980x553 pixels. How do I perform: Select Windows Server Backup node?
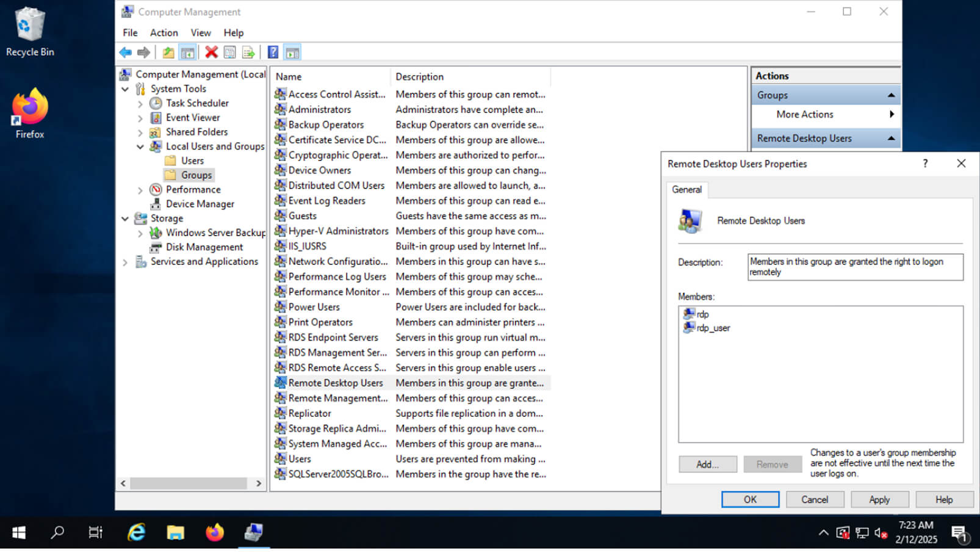(215, 233)
